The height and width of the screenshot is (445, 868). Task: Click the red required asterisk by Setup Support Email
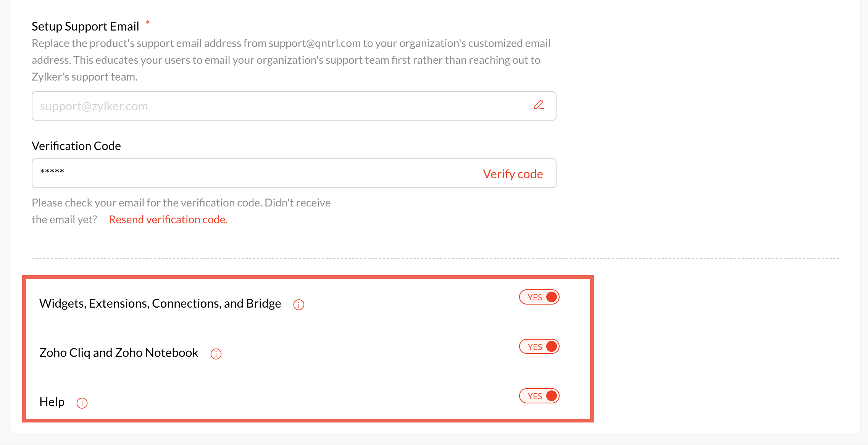(148, 22)
